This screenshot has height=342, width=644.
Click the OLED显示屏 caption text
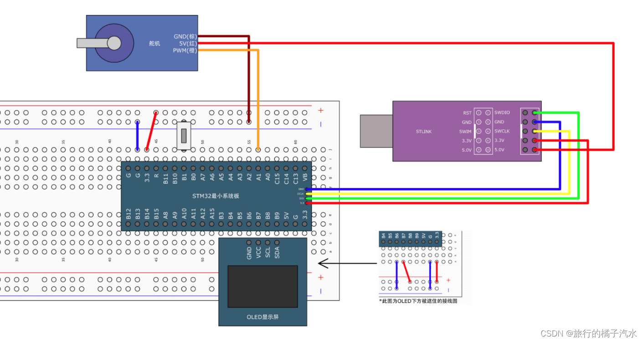point(263,317)
